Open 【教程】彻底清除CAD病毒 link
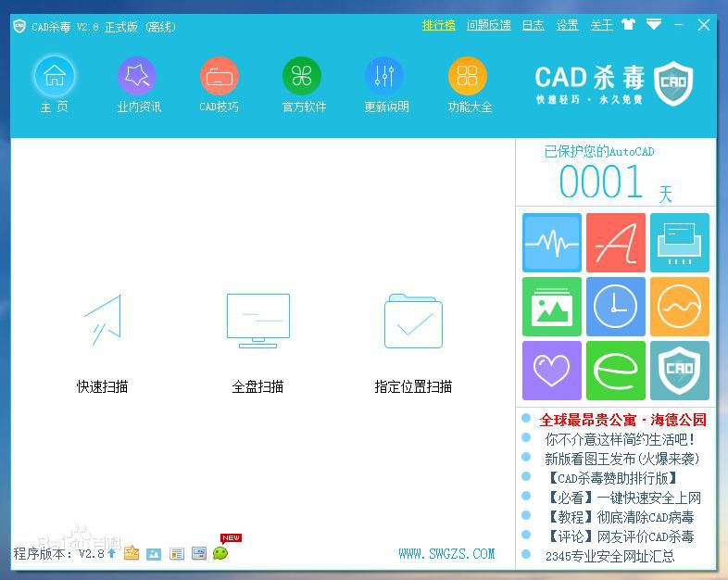728x580 pixels. (621, 517)
